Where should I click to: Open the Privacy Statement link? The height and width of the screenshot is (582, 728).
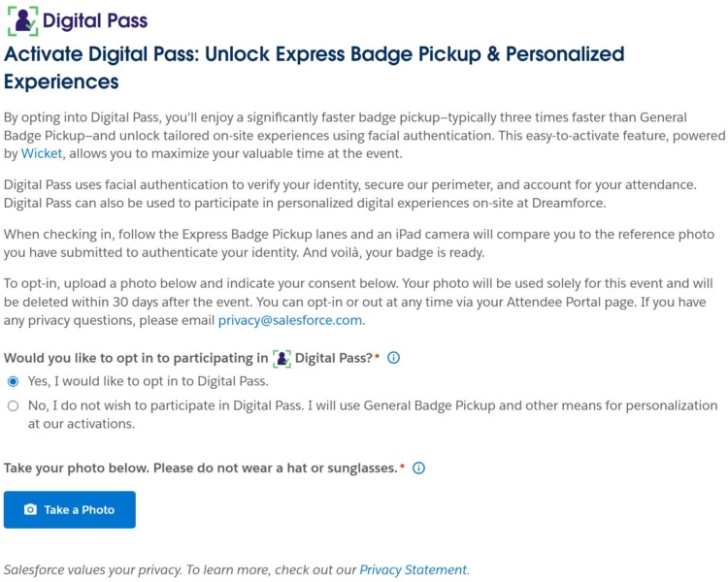click(413, 569)
